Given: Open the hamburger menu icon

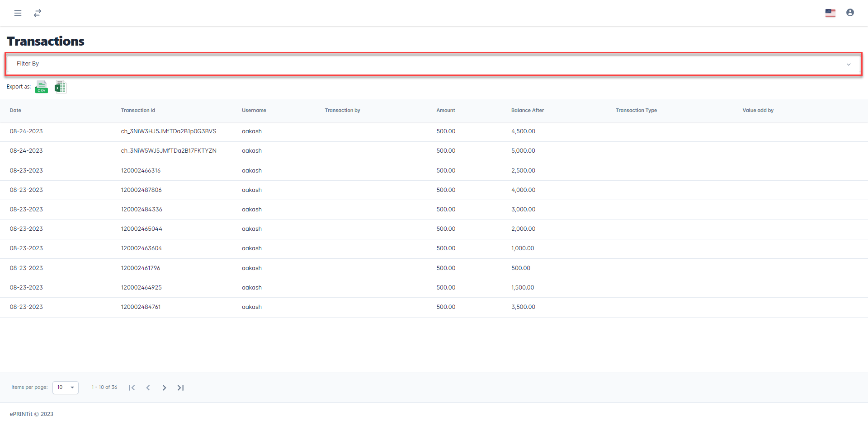Looking at the screenshot, I should tap(18, 13).
